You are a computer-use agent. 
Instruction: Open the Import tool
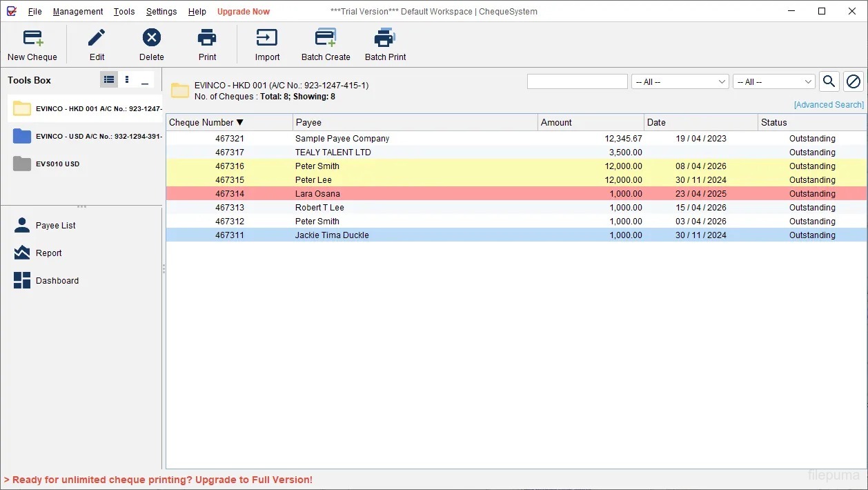(267, 39)
